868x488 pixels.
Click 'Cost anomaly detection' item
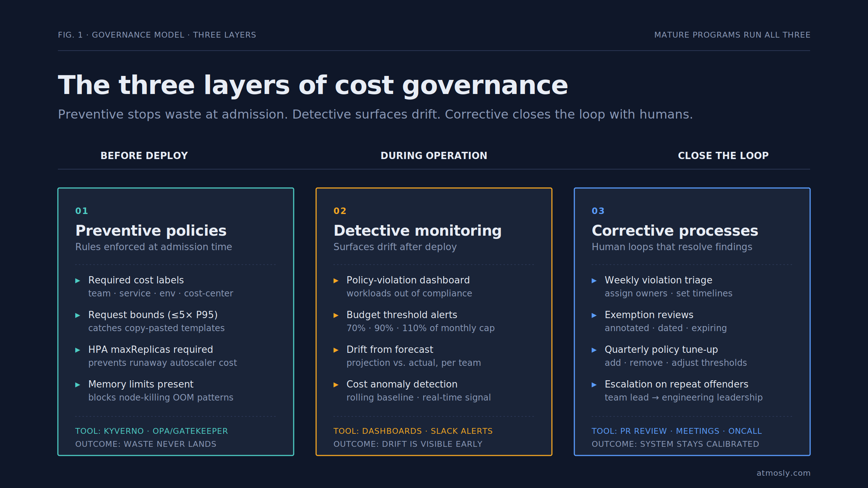tap(402, 384)
